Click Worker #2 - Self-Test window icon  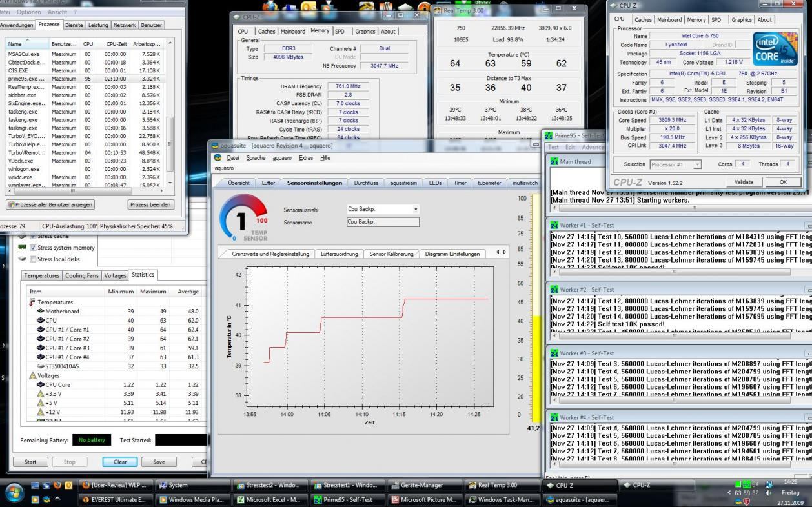[554, 290]
